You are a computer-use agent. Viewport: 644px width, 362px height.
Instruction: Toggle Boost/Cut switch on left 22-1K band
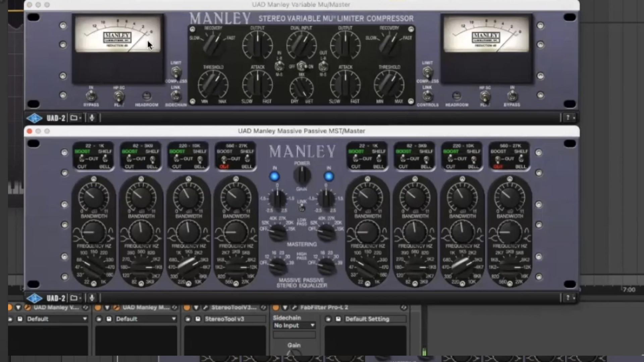click(x=82, y=159)
